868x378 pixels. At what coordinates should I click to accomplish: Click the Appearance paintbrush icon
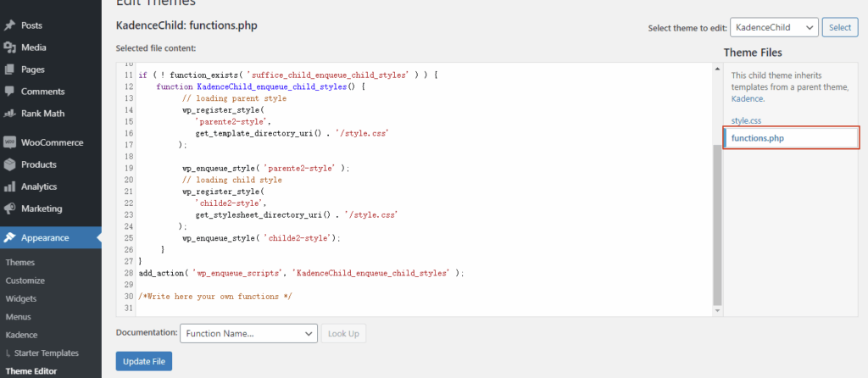click(10, 237)
